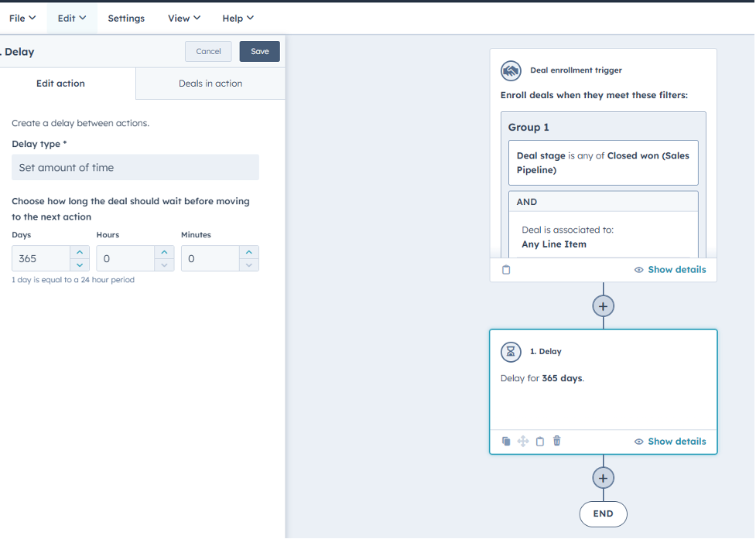756x539 pixels.
Task: Click the END node
Action: [603, 514]
